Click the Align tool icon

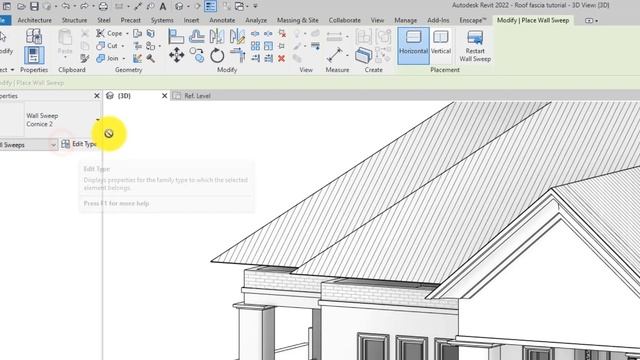(176, 36)
